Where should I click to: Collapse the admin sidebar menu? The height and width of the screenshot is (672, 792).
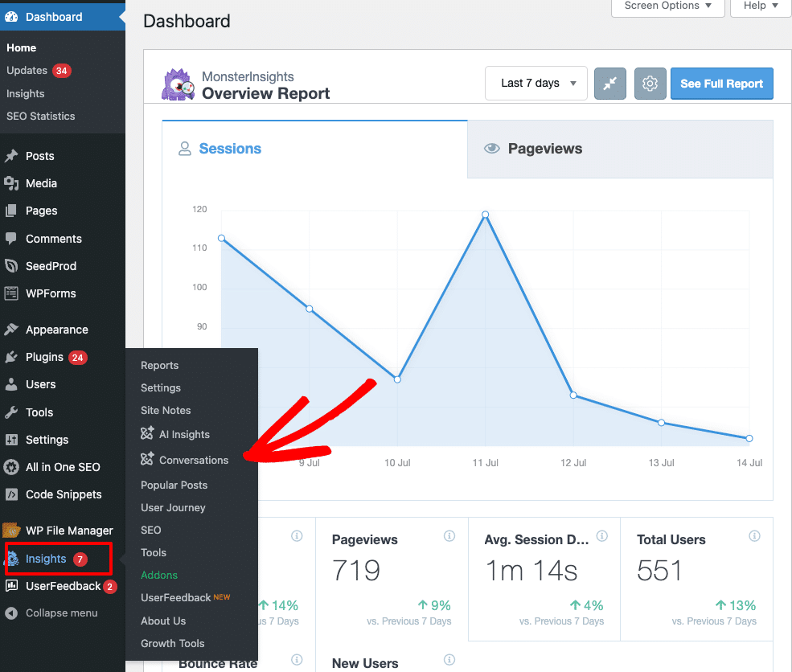[x=61, y=613]
